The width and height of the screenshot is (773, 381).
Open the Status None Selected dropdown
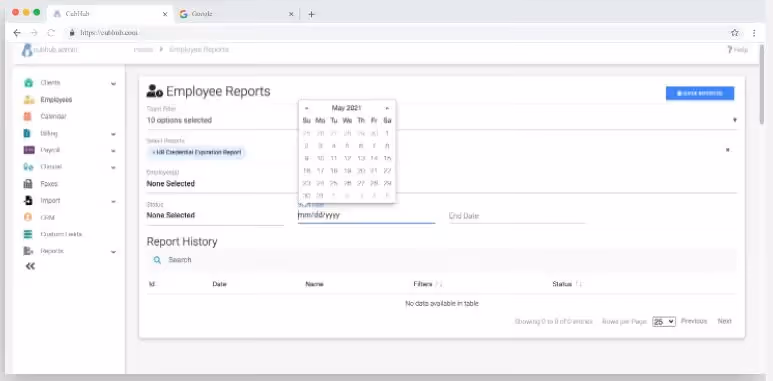tap(215, 215)
